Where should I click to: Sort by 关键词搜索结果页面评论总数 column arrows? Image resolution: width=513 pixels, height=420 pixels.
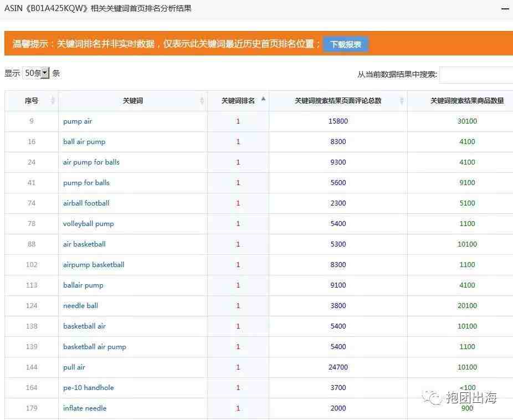coord(402,100)
